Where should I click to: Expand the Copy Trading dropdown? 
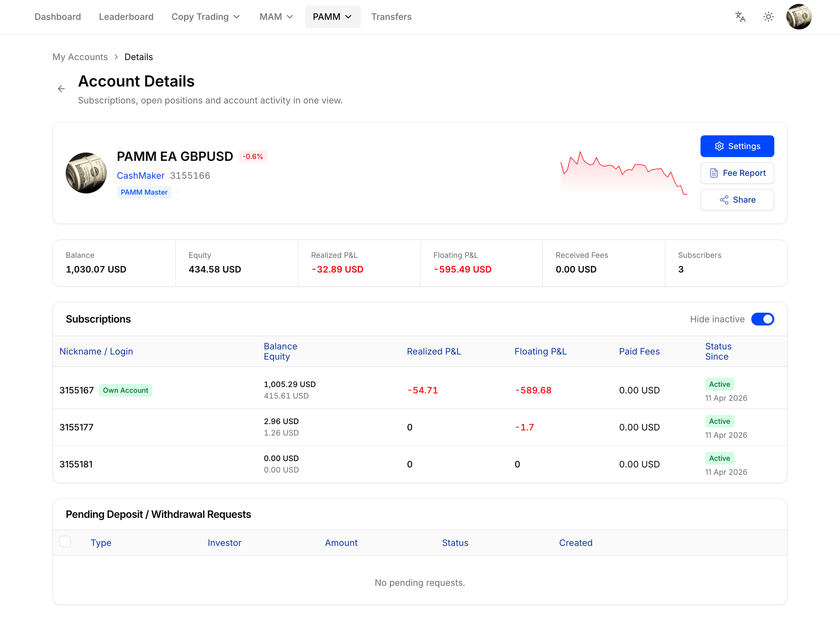[206, 17]
